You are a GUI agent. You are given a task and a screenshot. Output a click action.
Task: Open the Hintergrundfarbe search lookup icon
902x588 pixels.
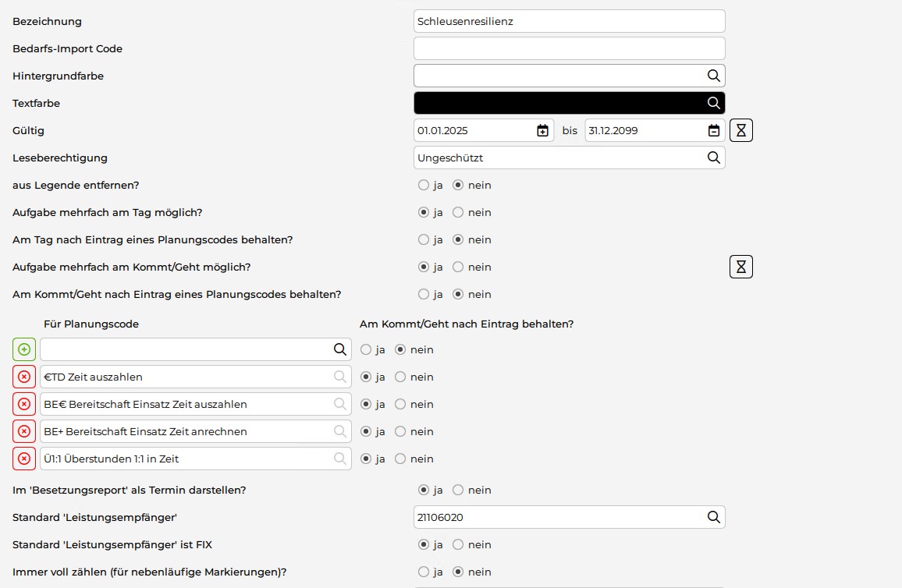[x=713, y=76]
